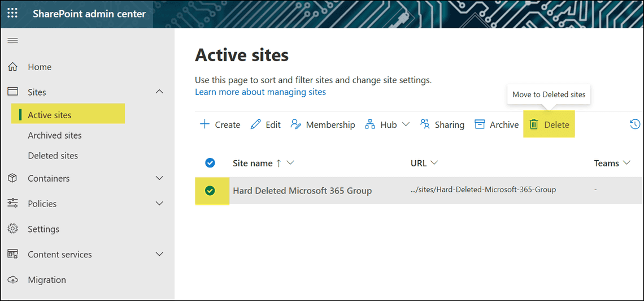The image size is (644, 301).
Task: Expand the Content services chevron
Action: tap(160, 255)
